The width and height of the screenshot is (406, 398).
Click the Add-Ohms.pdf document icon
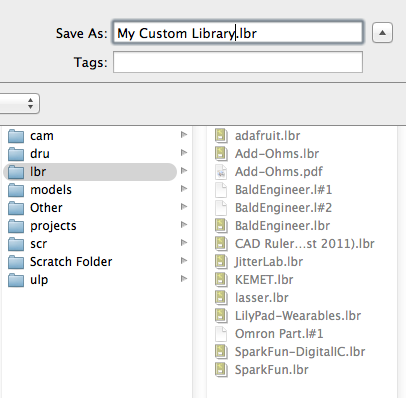click(x=221, y=172)
